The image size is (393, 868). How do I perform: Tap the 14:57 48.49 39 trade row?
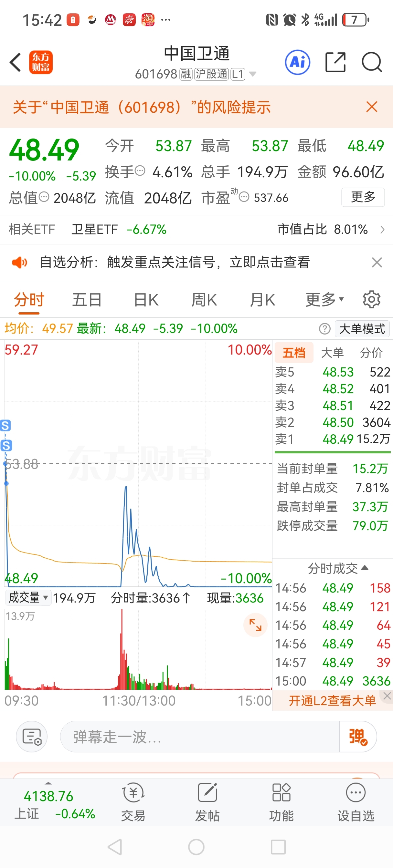click(333, 662)
